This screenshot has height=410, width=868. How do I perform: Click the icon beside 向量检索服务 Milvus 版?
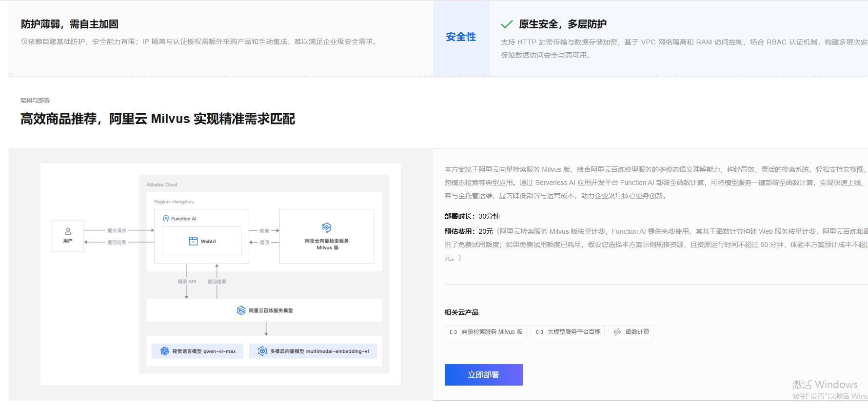click(453, 332)
